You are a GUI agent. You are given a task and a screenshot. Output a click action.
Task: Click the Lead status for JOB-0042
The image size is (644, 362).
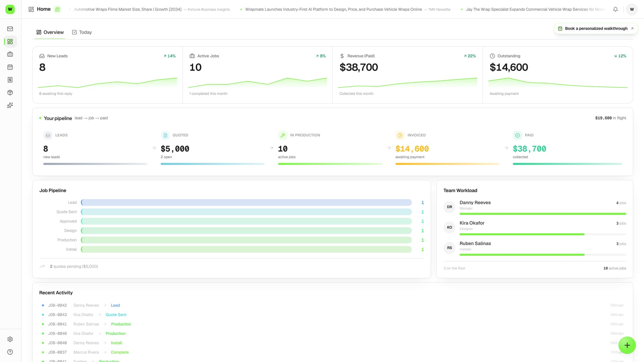[115, 305]
